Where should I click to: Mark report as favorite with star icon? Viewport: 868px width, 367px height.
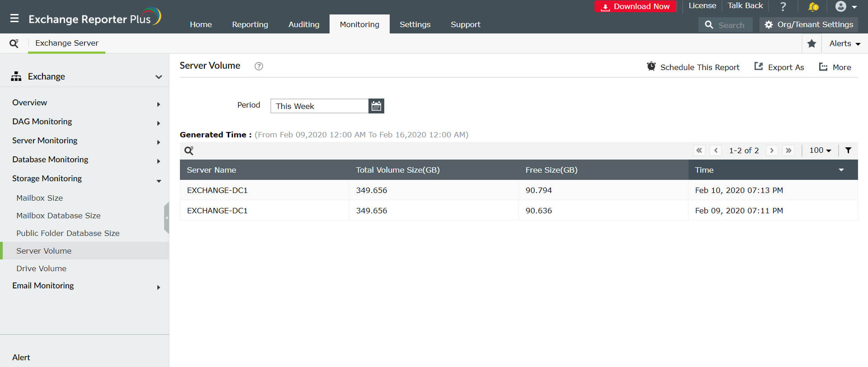[811, 43]
